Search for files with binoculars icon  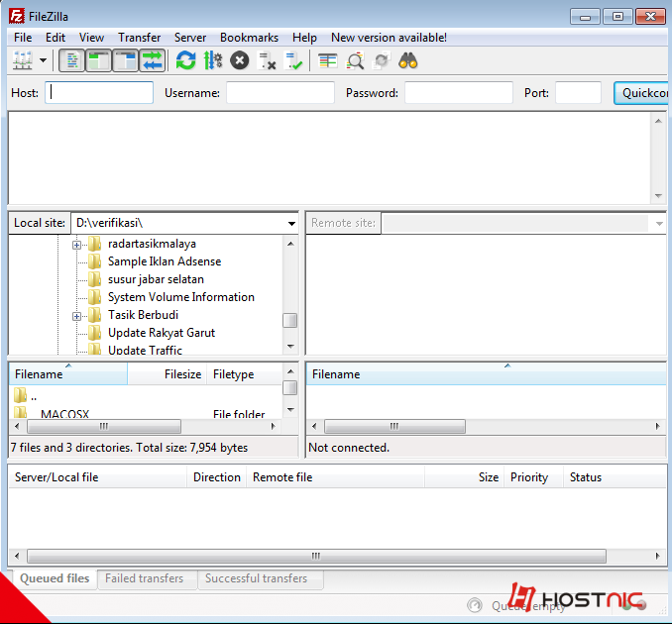point(408,60)
